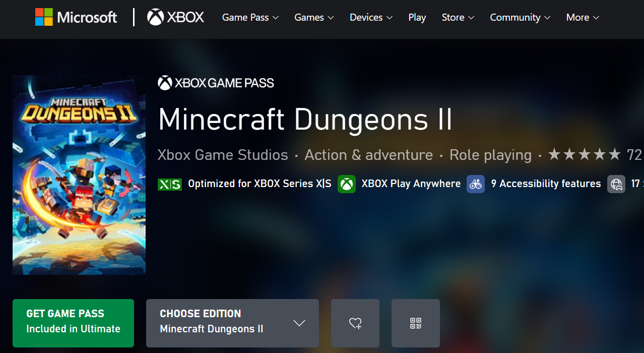Click the Microsoft logo
644x353 pixels.
coord(76,17)
